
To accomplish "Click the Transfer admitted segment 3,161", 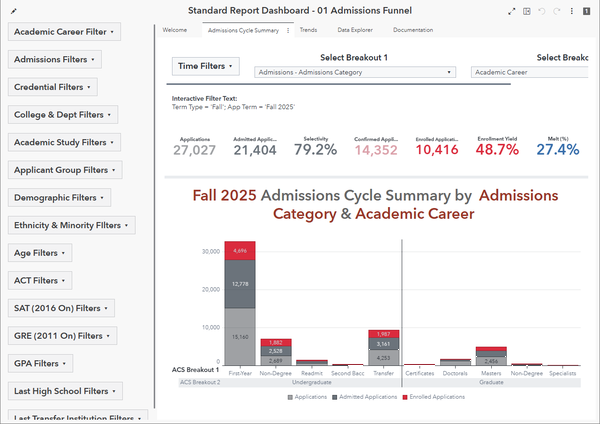I will [384, 344].
